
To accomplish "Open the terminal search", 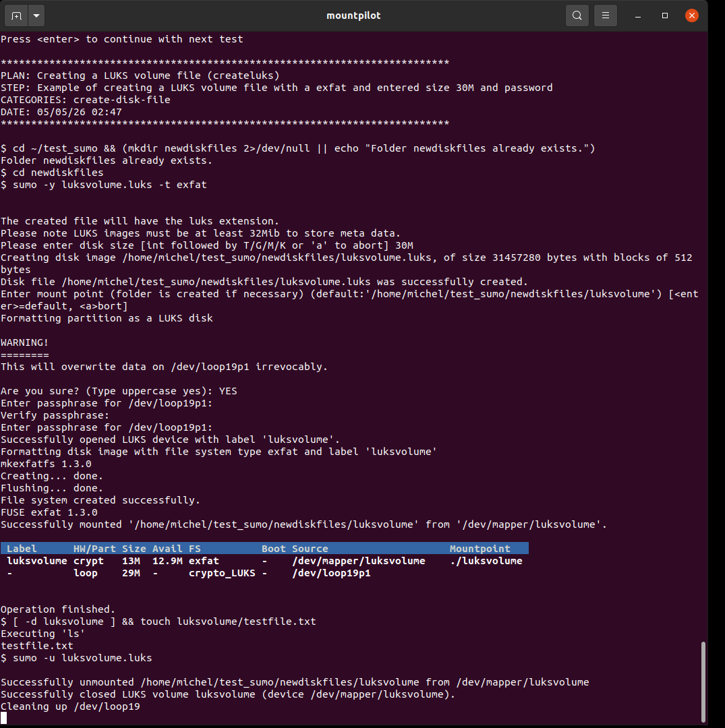I will click(577, 16).
